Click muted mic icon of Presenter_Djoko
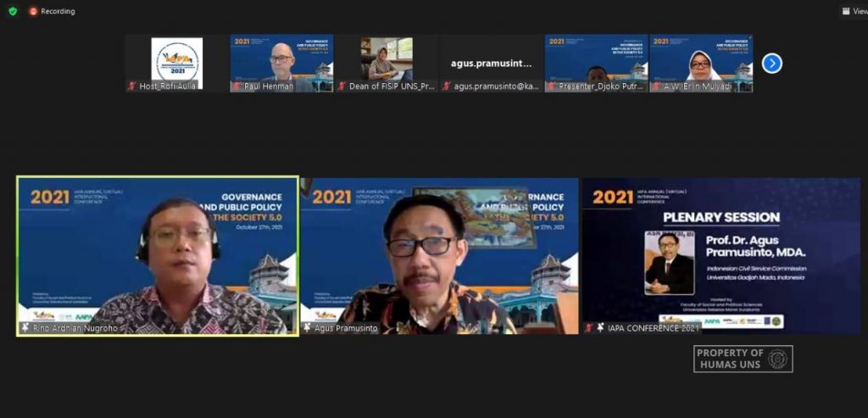 [552, 86]
